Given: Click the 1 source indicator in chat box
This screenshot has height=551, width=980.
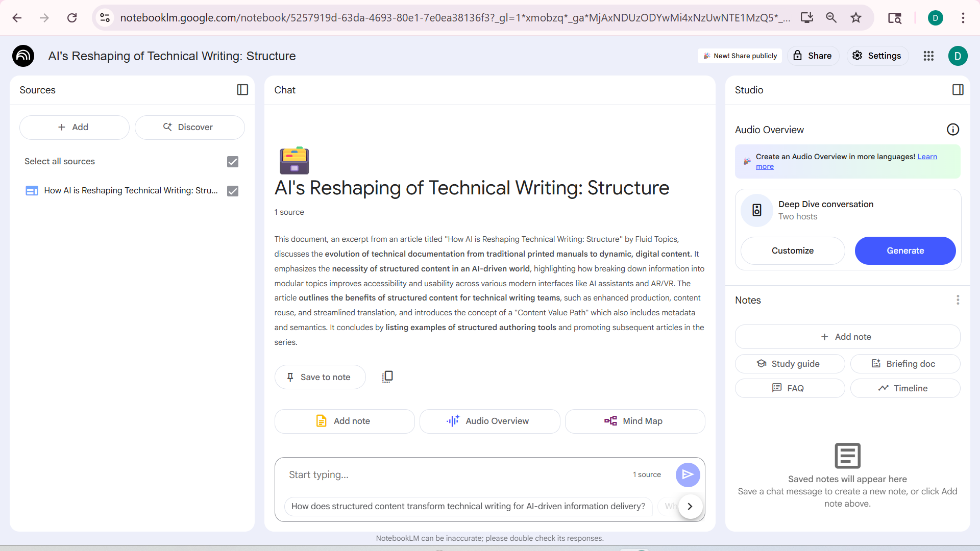Looking at the screenshot, I should point(647,475).
